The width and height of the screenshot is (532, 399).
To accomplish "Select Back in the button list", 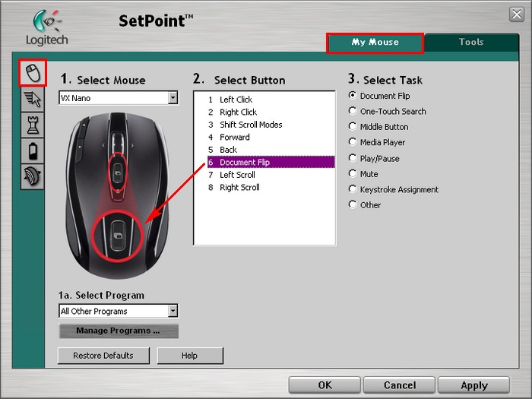I will pyautogui.click(x=271, y=150).
